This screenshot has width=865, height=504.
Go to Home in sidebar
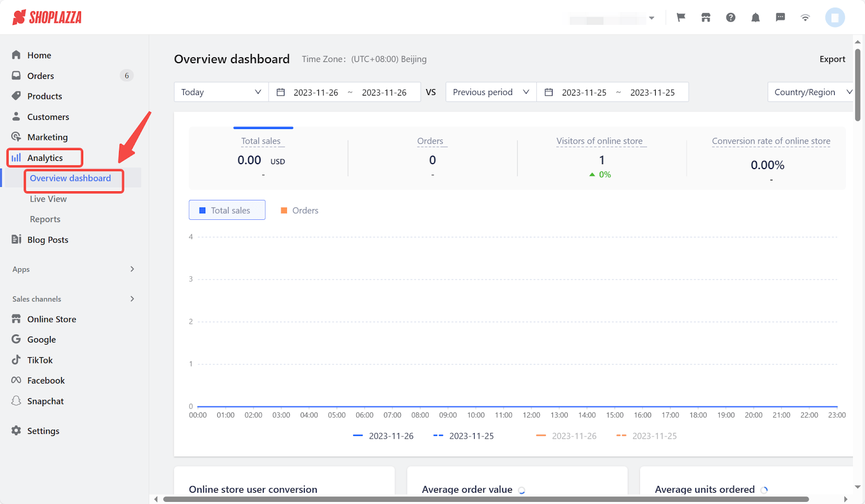click(x=39, y=55)
